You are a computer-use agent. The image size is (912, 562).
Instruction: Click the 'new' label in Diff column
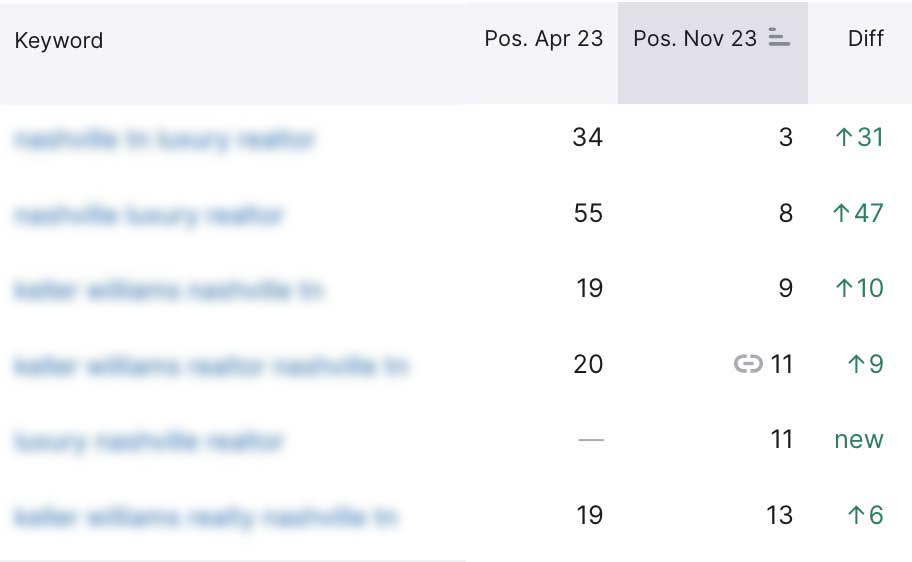(x=859, y=440)
